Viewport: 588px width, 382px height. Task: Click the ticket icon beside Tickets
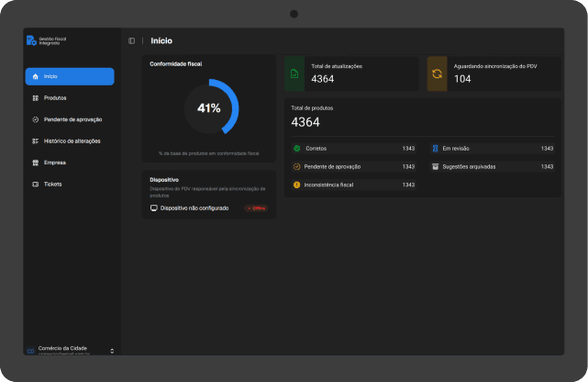coord(35,185)
